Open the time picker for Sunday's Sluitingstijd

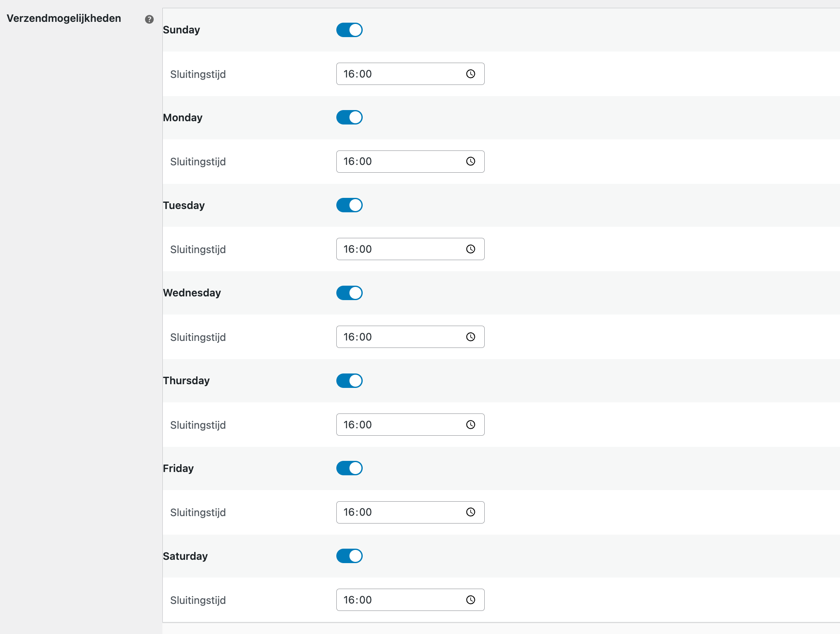470,74
